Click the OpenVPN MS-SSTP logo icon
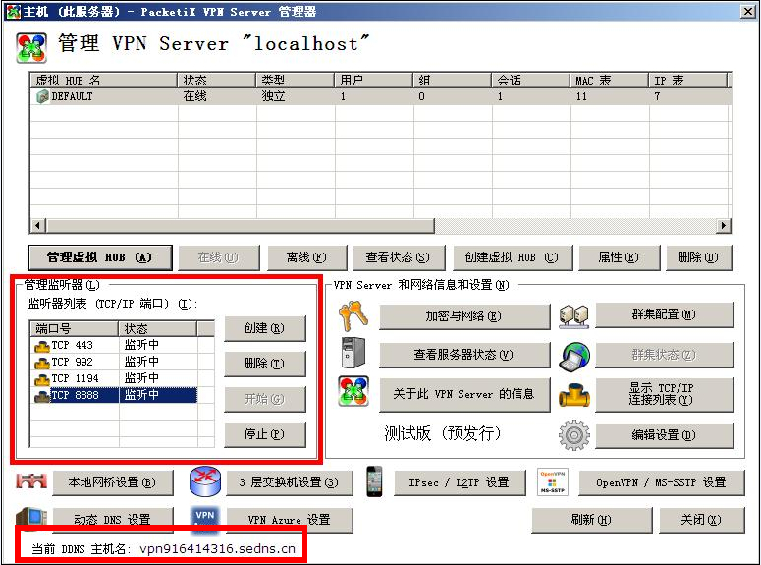 (x=553, y=482)
